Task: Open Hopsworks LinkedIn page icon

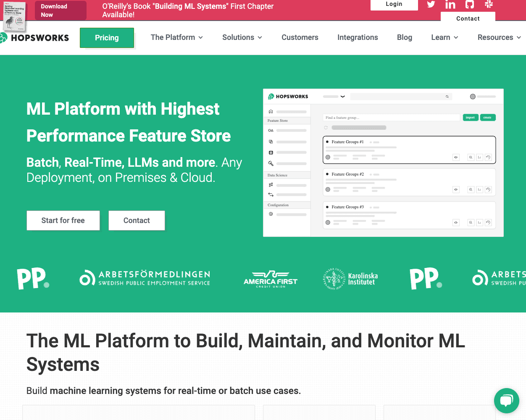Action: pos(450,4)
